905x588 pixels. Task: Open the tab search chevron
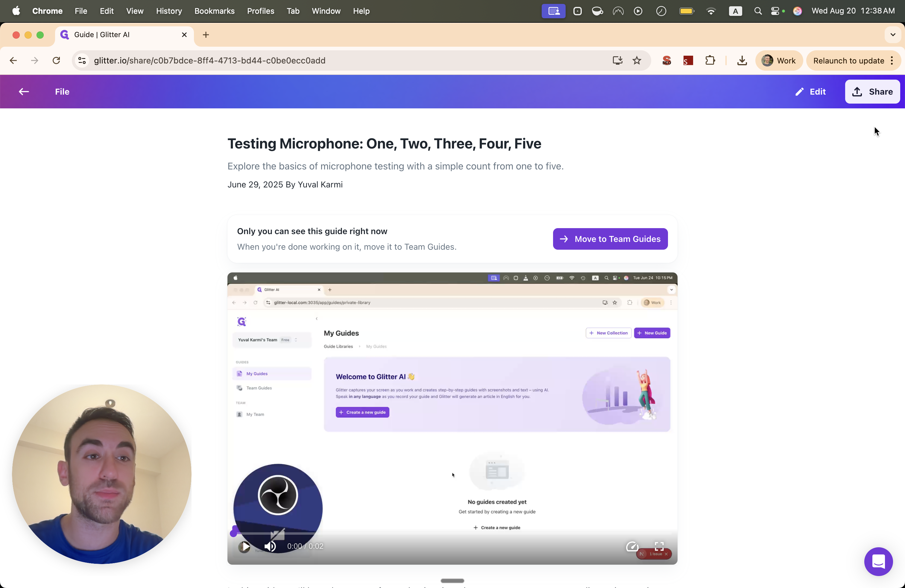coord(892,35)
